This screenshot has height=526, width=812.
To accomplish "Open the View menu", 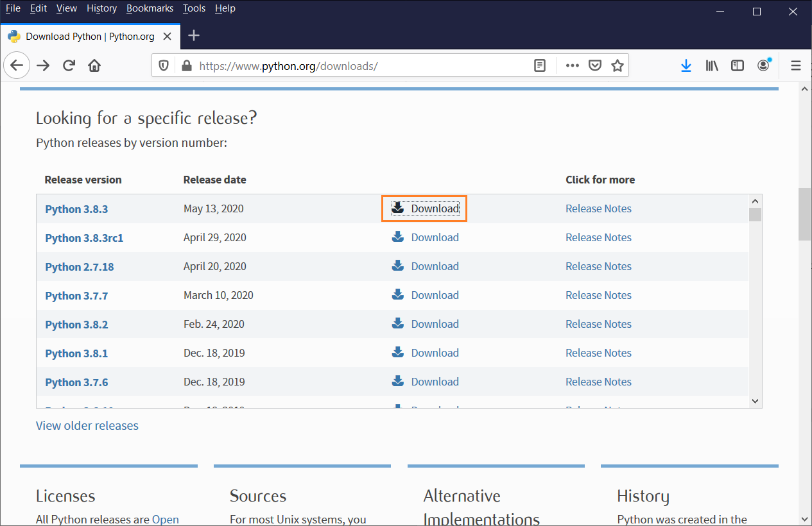I will (66, 8).
